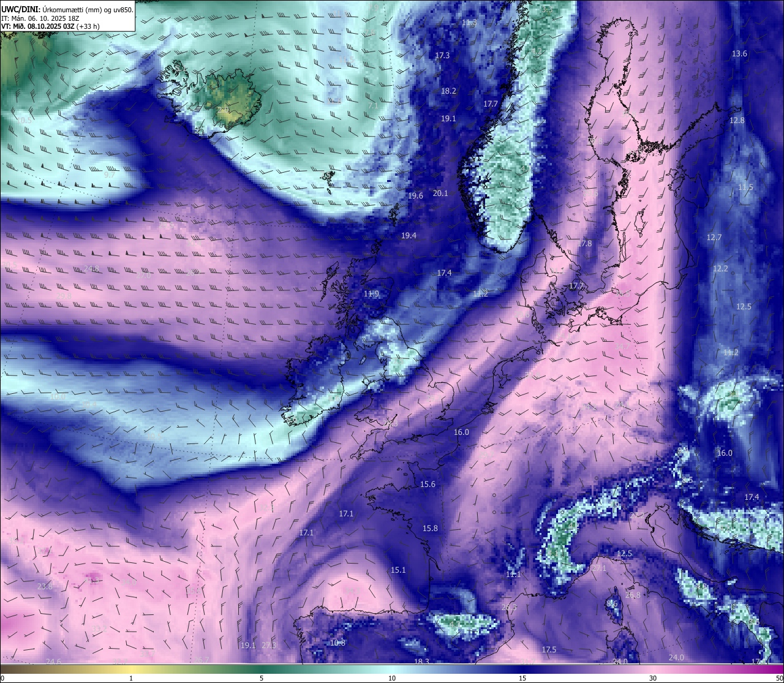Click the 12.8 value on the map
This screenshot has width=784, height=683.
737,120
